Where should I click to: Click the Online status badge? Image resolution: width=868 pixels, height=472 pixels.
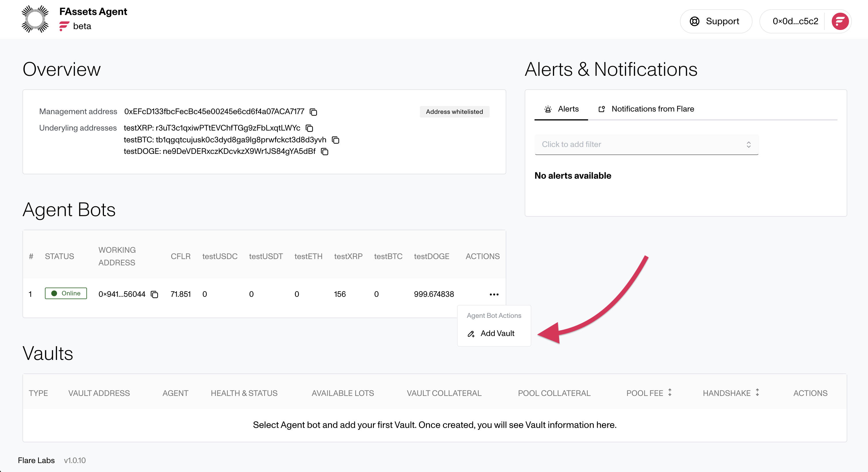pos(66,293)
